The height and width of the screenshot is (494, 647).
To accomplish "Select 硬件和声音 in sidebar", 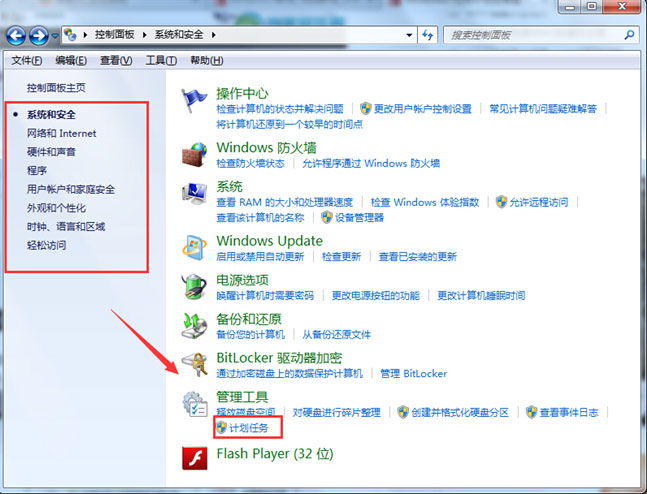I will pyautogui.click(x=51, y=152).
